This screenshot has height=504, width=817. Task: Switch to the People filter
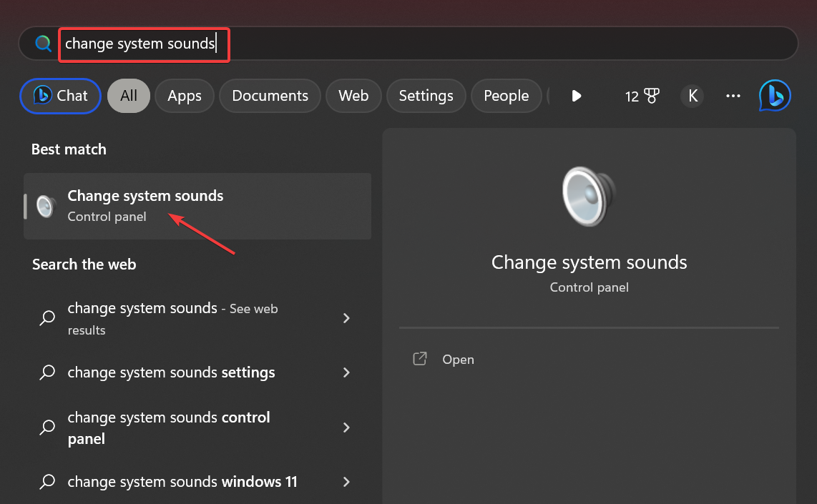coord(506,96)
